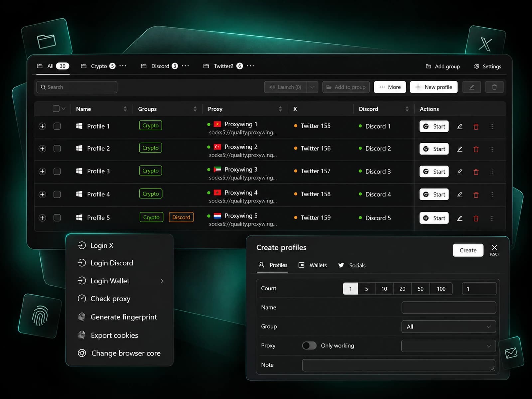532x399 pixels.
Task: Toggle the Only working proxy switch
Action: click(309, 345)
